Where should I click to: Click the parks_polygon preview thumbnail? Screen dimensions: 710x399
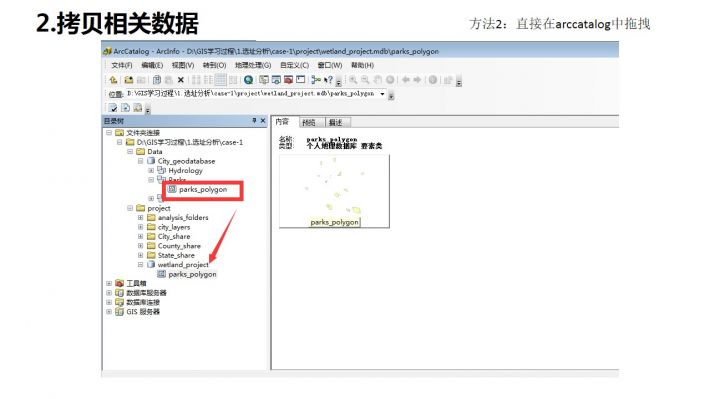click(x=334, y=191)
